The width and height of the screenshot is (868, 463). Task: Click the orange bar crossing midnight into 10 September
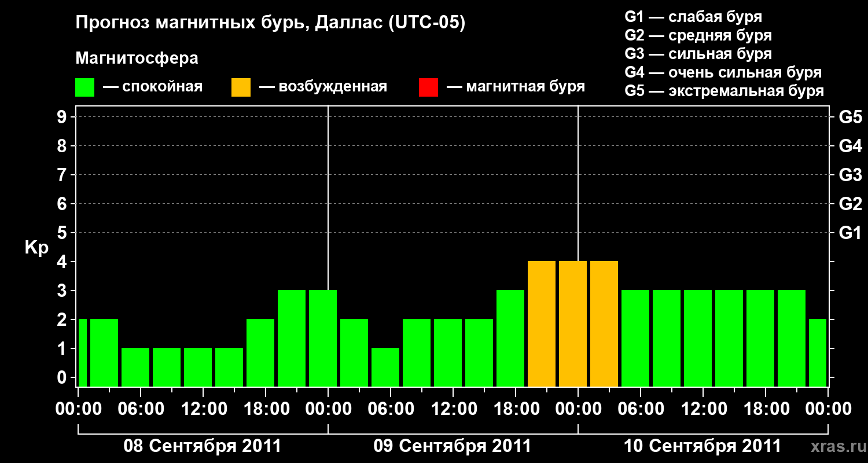coord(573,324)
